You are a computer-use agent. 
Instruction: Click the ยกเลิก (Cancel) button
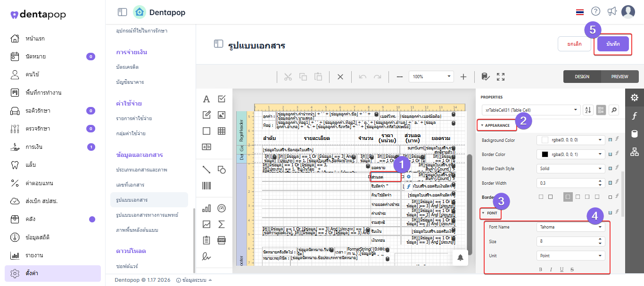[574, 44]
